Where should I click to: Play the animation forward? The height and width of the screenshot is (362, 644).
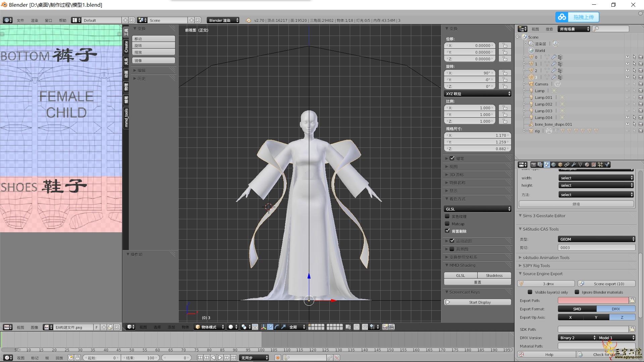[220, 358]
